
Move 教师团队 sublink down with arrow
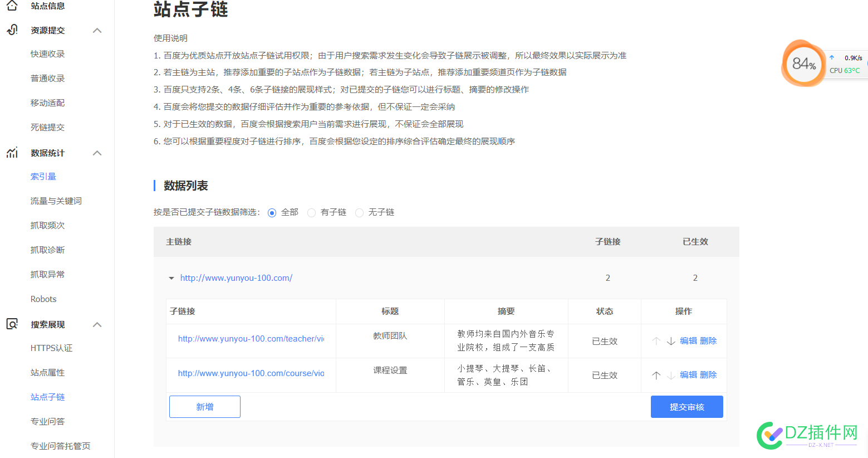coord(671,341)
